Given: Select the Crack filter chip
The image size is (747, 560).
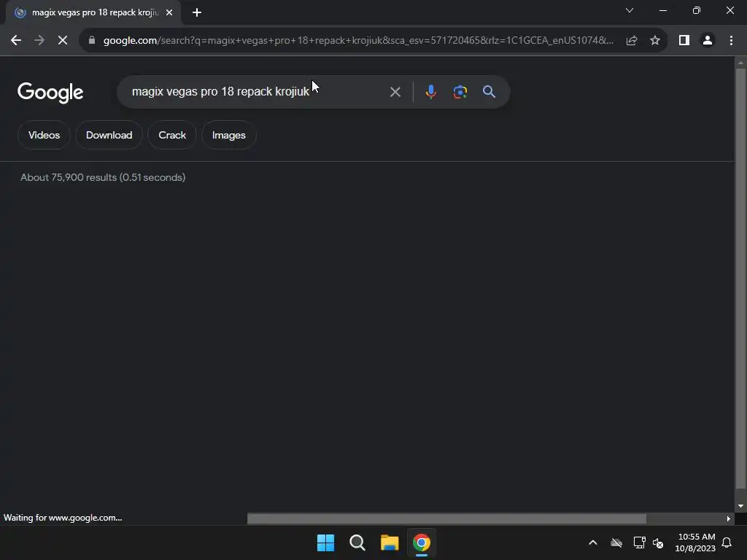Looking at the screenshot, I should point(172,135).
